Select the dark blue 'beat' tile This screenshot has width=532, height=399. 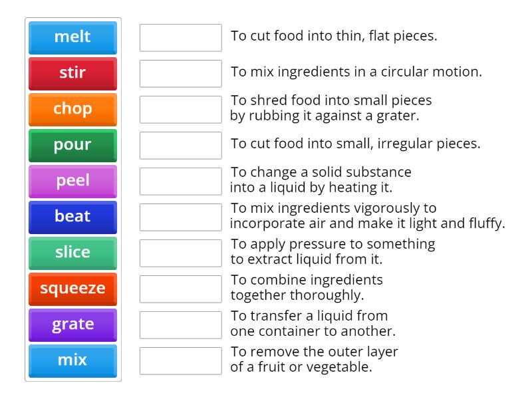point(72,217)
